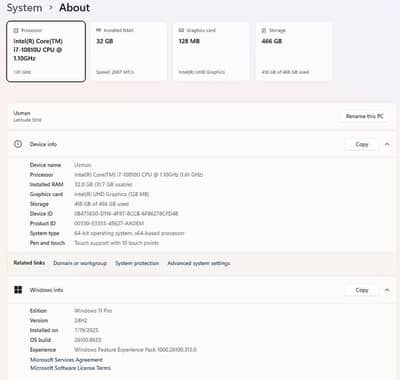400x380 pixels.
Task: Copy the Windows info details
Action: [x=362, y=290]
